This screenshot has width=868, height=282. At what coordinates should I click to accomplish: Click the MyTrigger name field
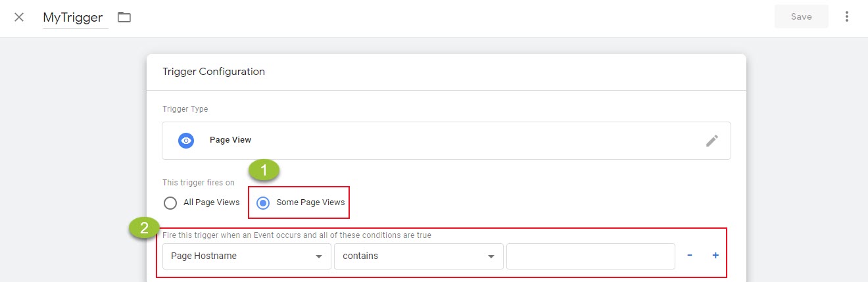coord(72,18)
